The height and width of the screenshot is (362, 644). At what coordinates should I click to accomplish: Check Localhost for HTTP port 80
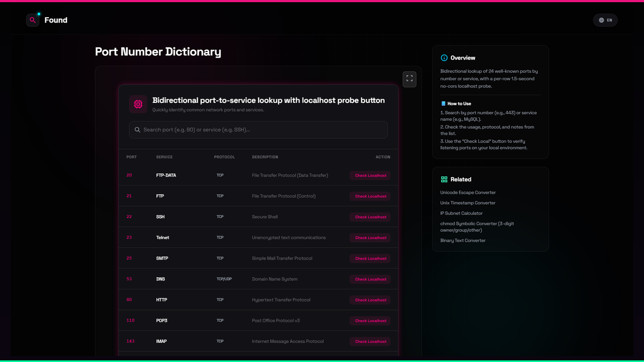(370, 300)
